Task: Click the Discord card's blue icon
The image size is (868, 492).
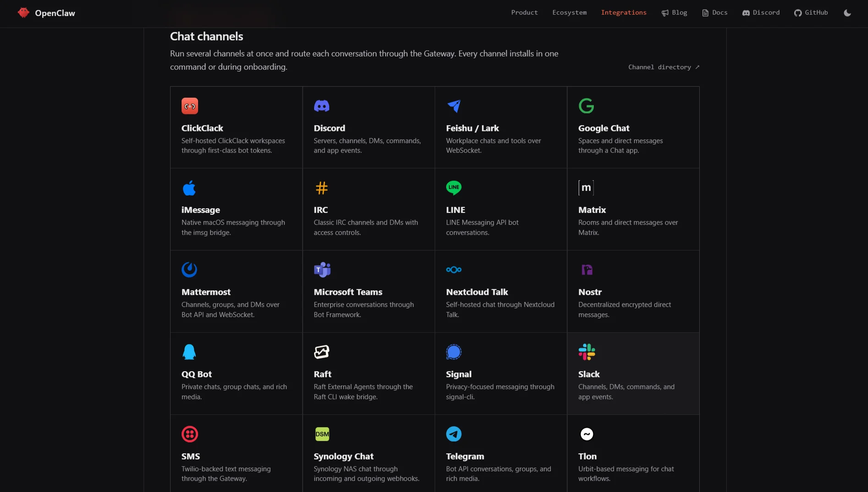Action: coord(321,106)
